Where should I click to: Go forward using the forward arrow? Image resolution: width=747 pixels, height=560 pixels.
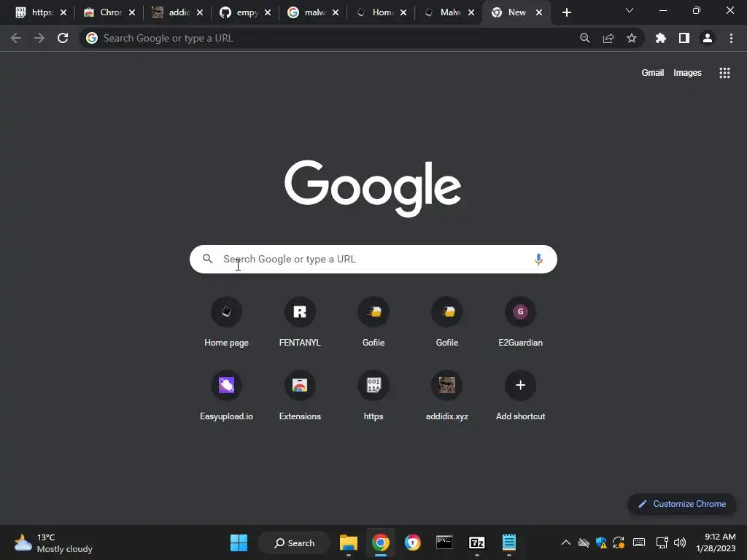tap(39, 38)
